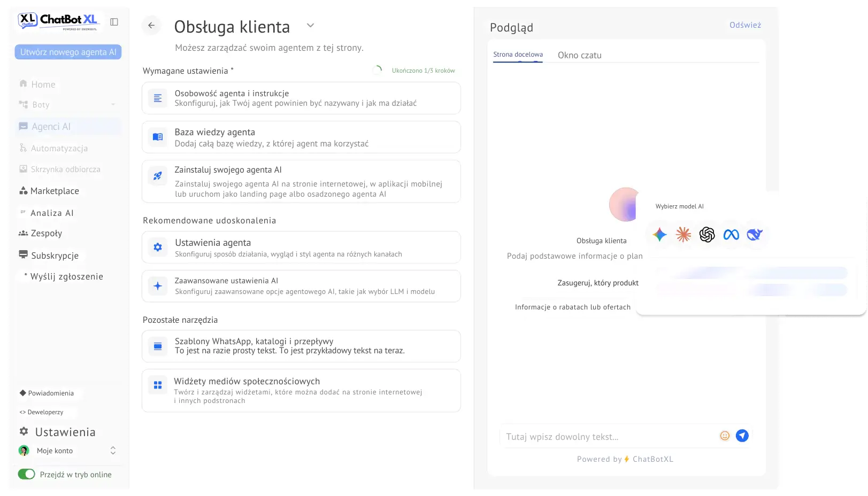Pick the Meta AI model icon
The image size is (868, 496).
click(731, 234)
